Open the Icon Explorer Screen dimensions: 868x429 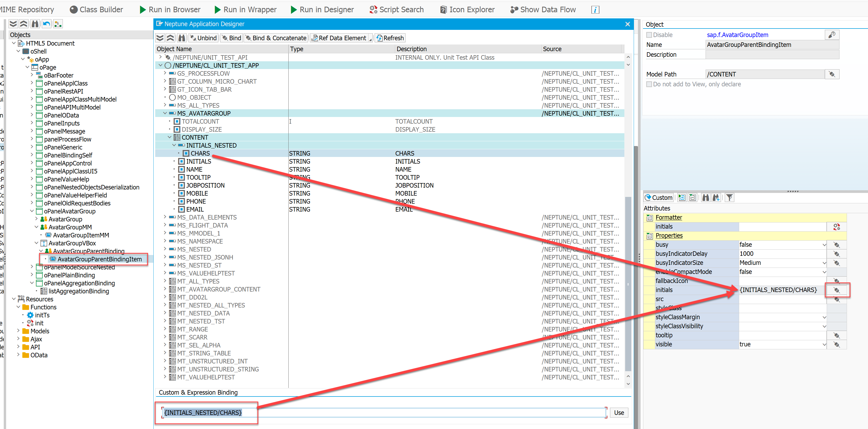(x=467, y=9)
